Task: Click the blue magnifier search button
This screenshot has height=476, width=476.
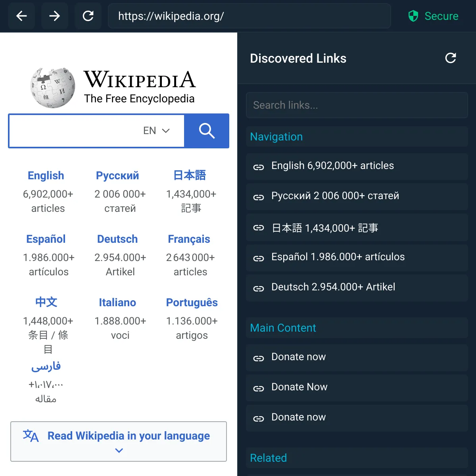Action: click(207, 131)
